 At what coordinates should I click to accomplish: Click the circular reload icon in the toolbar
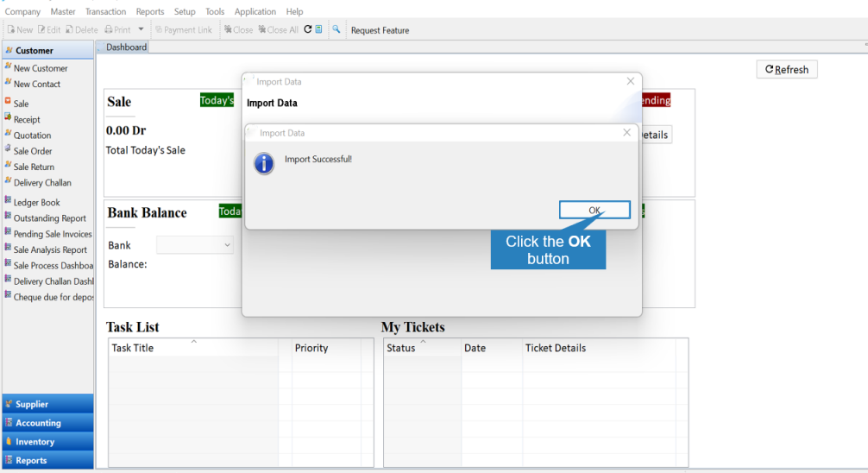pyautogui.click(x=308, y=29)
